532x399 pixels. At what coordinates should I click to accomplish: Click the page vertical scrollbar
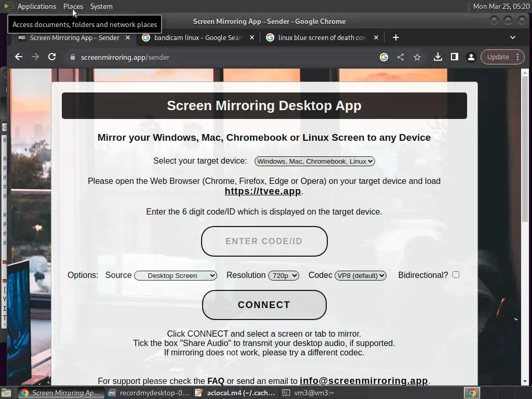(x=525, y=149)
